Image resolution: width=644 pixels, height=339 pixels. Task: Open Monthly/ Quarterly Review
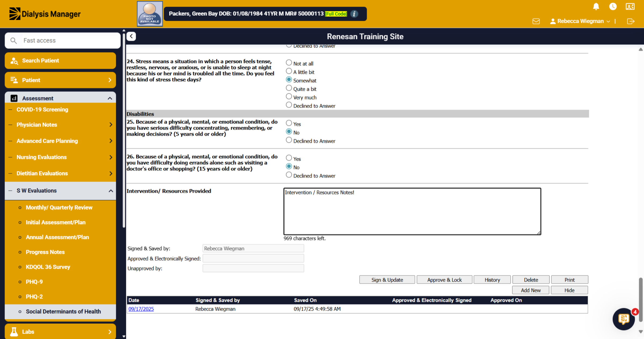tap(59, 207)
